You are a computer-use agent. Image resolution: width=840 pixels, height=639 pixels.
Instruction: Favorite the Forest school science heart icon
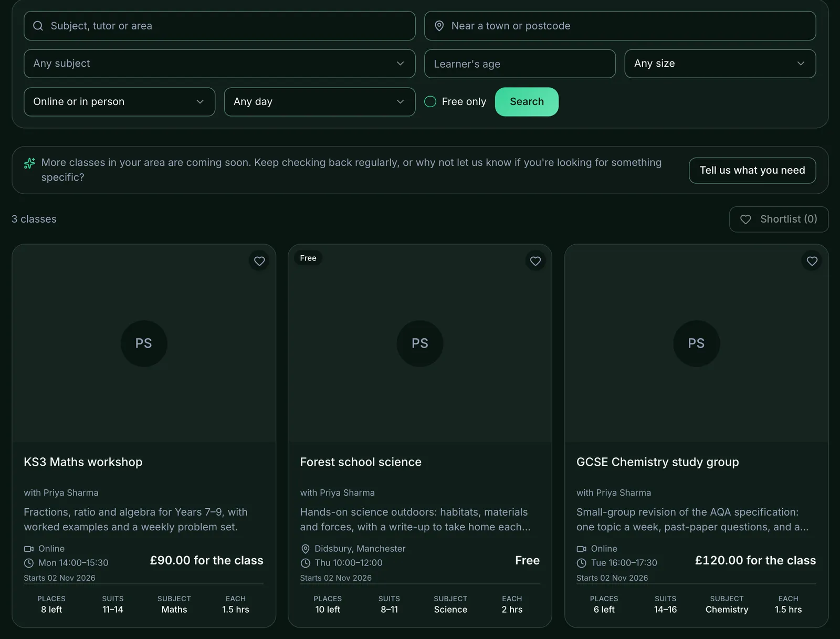point(535,261)
